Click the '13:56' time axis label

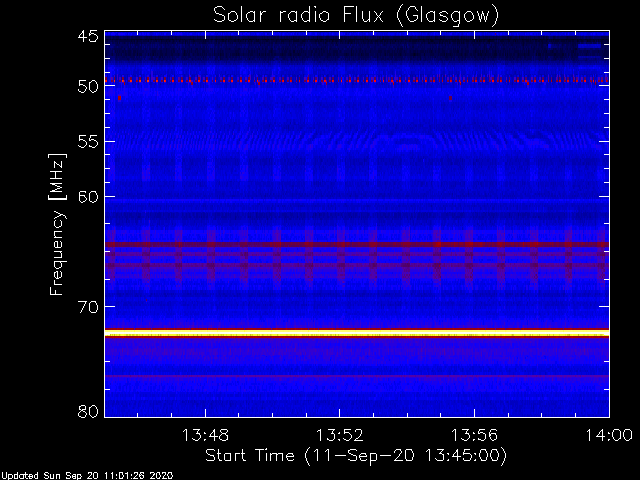(474, 435)
